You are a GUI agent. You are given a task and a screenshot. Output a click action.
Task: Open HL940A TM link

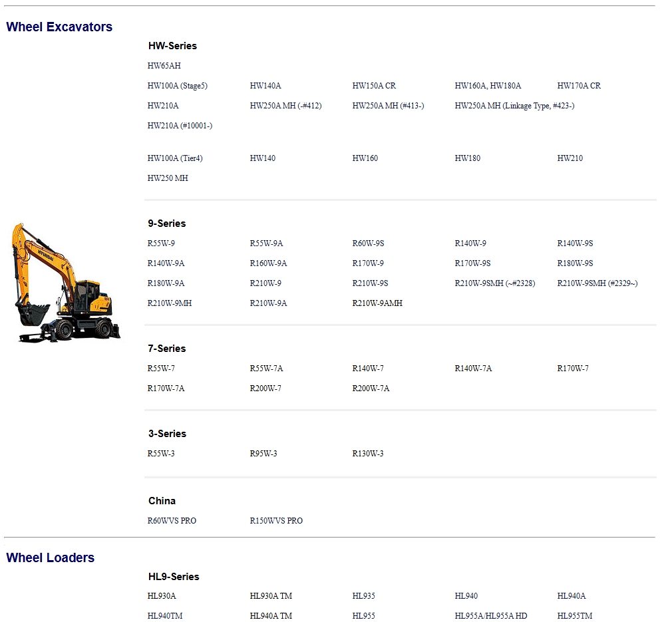[x=271, y=616]
